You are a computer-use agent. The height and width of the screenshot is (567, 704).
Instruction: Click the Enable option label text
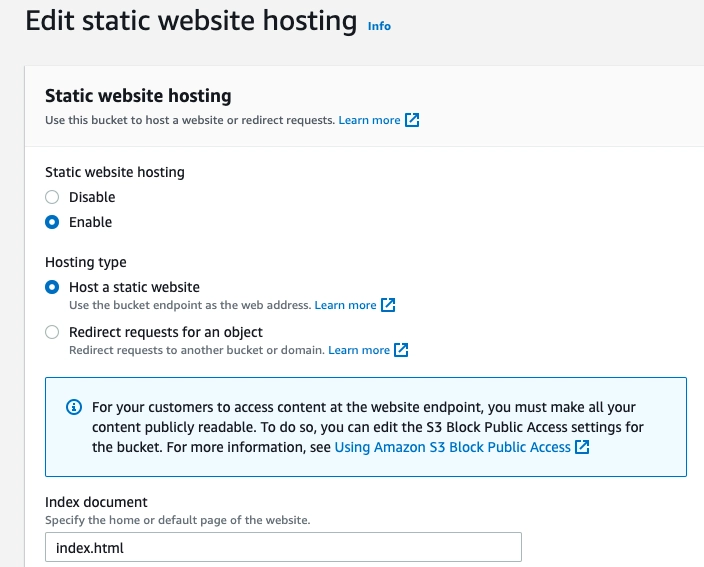tap(90, 222)
